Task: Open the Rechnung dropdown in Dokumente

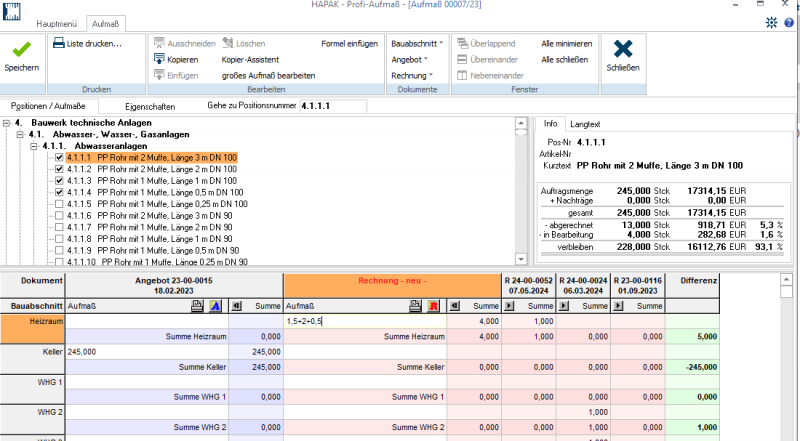Action: [411, 75]
